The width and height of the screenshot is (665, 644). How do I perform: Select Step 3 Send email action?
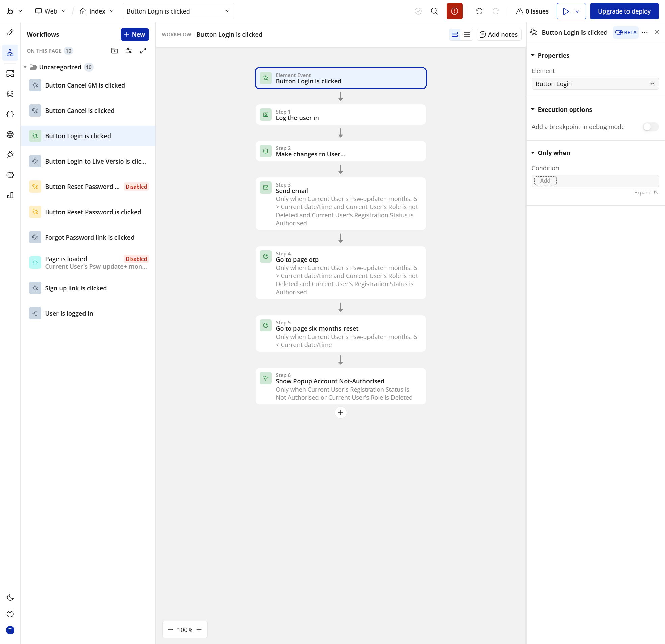click(x=341, y=204)
